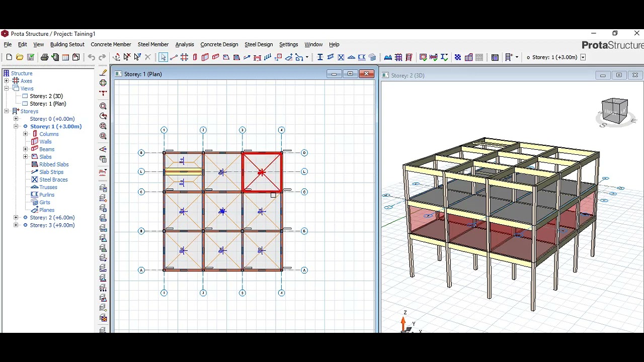Select Purlins in tree
The height and width of the screenshot is (362, 644).
coord(47,195)
